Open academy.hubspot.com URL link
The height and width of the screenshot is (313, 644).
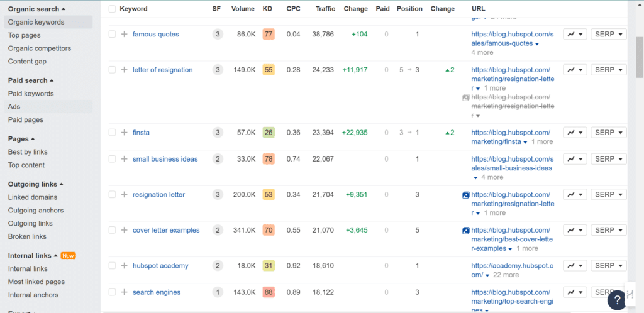click(512, 270)
